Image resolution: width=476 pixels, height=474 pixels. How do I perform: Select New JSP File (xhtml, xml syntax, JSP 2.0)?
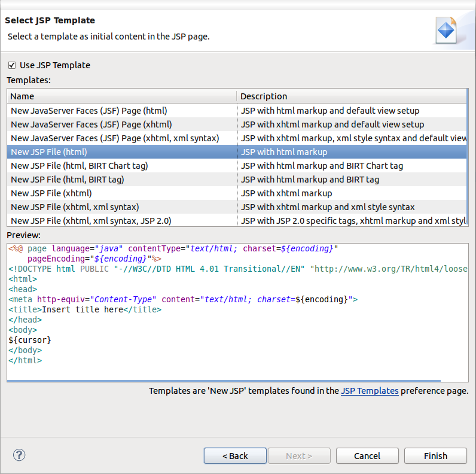(x=236, y=221)
